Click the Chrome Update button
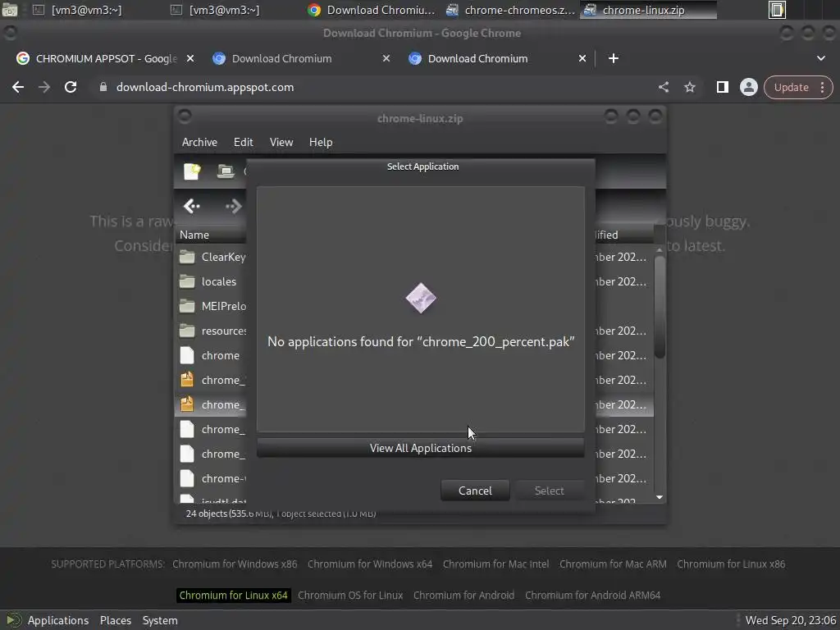840x630 pixels. (791, 87)
